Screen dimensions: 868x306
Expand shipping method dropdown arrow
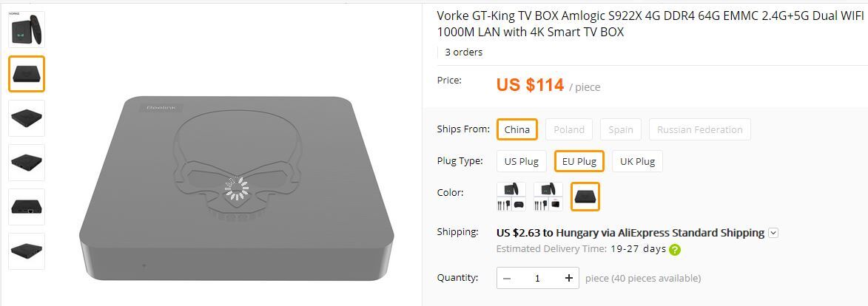click(x=773, y=233)
